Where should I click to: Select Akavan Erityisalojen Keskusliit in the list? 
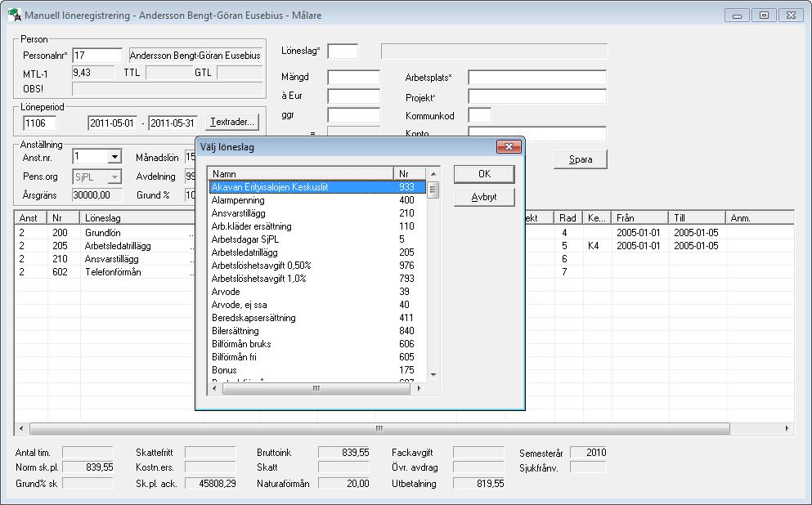tap(317, 187)
